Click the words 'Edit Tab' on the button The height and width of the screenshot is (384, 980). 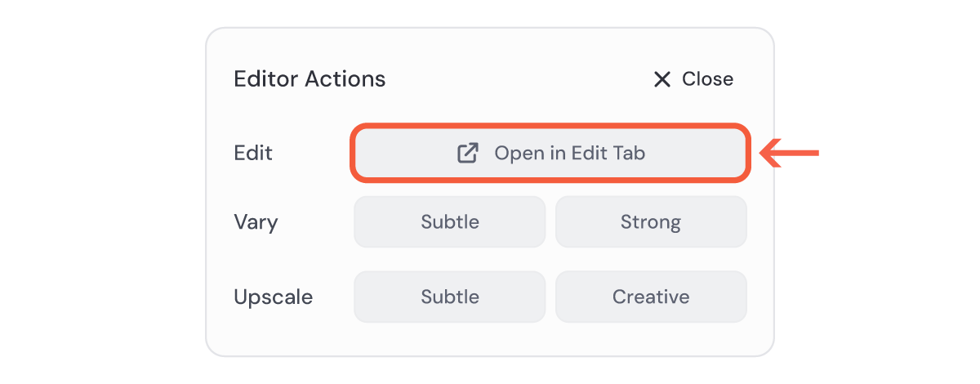pos(608,153)
